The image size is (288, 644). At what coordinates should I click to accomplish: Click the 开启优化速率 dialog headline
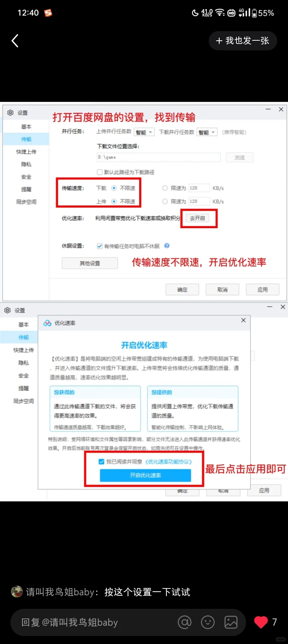pos(144,345)
